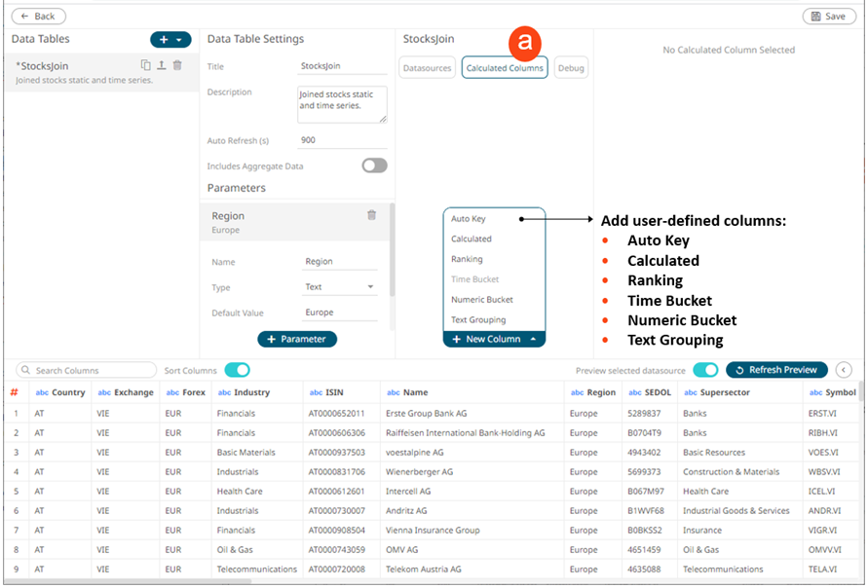This screenshot has width=868, height=588.
Task: Choose Numeric Bucket column option
Action: tap(482, 299)
